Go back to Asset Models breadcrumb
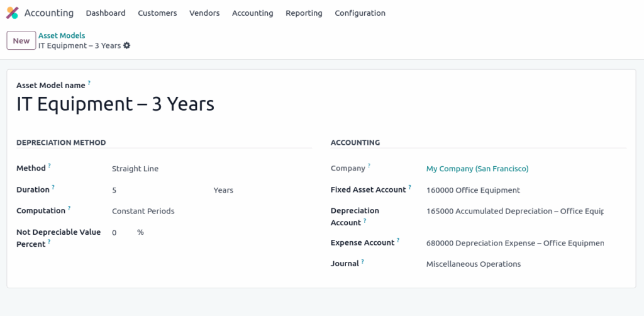The width and height of the screenshot is (644, 316). (x=62, y=36)
